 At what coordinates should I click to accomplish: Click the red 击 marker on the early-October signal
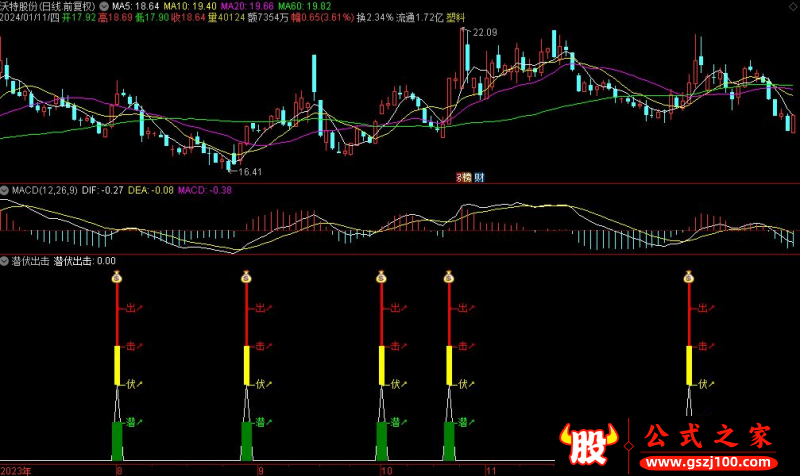tap(395, 346)
